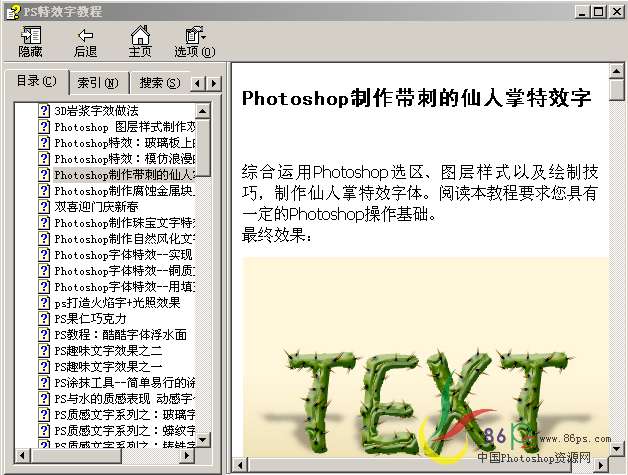Open topic PS质感文字系列之：玻璃字
Viewport: 628px width, 475px height.
pos(125,415)
